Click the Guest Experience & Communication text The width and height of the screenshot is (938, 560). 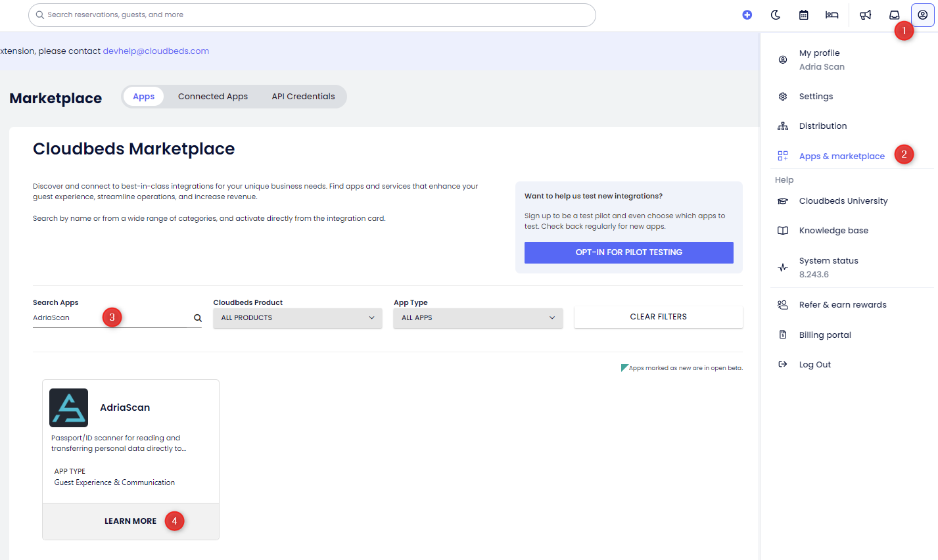[114, 482]
